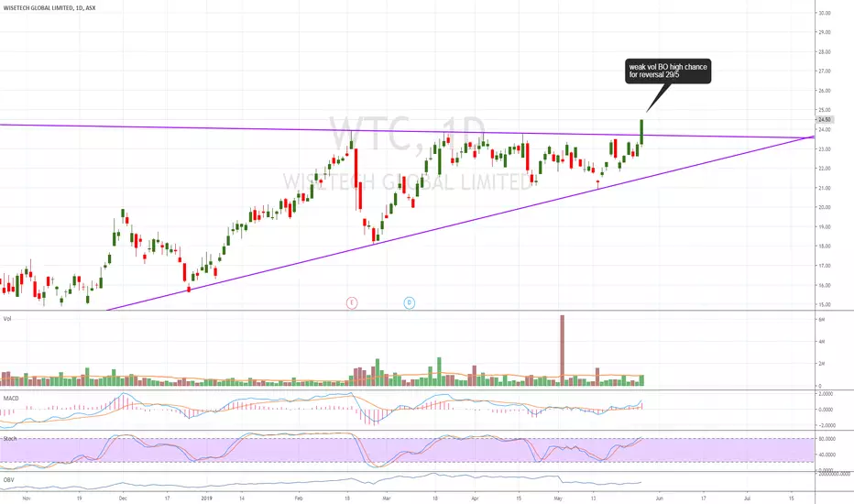
Task: Click the Nov date label on time axis
Action: pyautogui.click(x=27, y=498)
